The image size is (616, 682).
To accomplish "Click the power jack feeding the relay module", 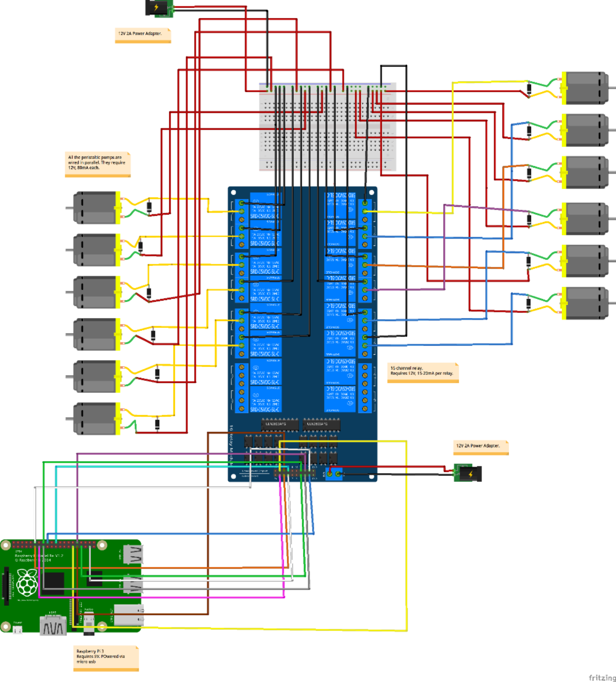I will 467,473.
